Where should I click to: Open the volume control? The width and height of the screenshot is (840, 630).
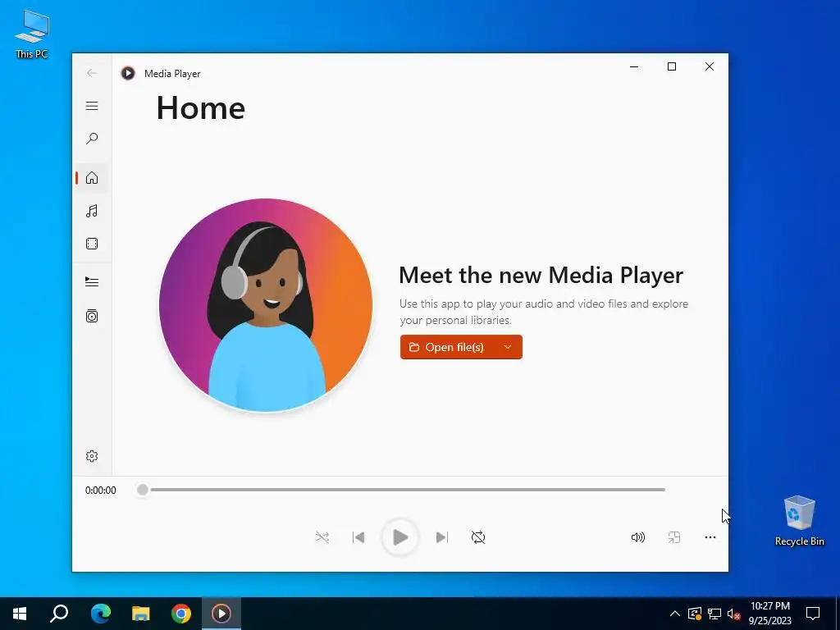click(637, 536)
